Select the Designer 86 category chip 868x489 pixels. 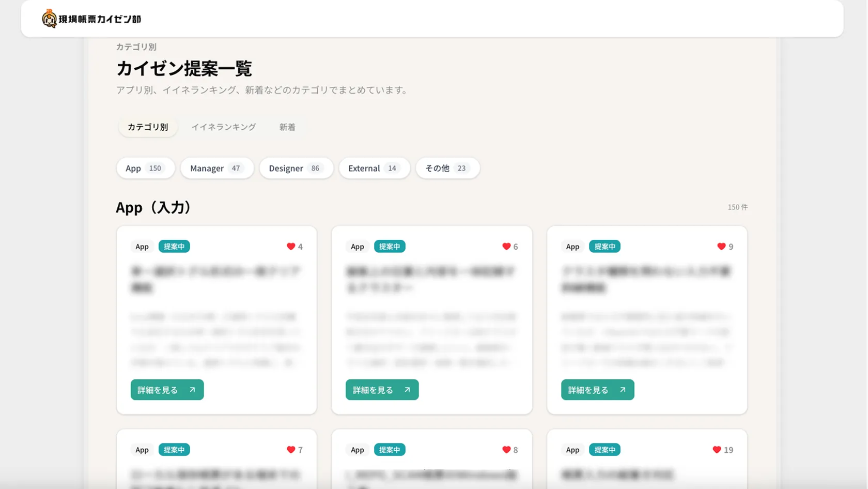pos(296,168)
